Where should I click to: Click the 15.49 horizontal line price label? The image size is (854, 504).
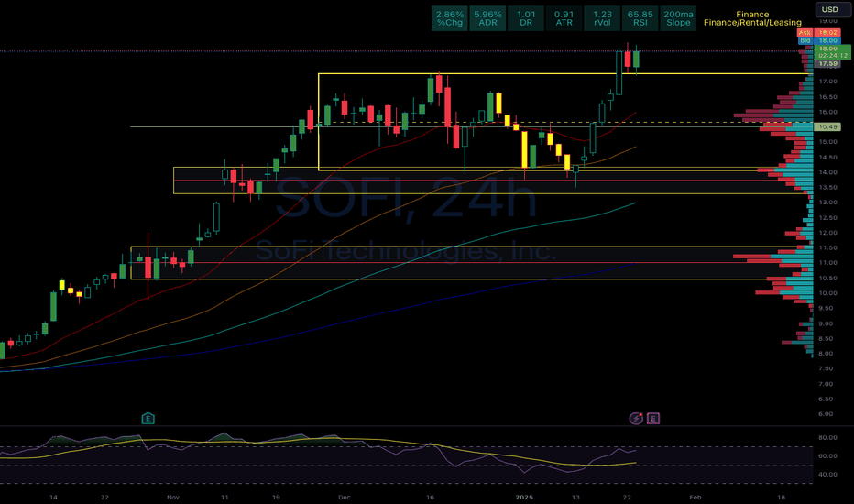tap(827, 126)
